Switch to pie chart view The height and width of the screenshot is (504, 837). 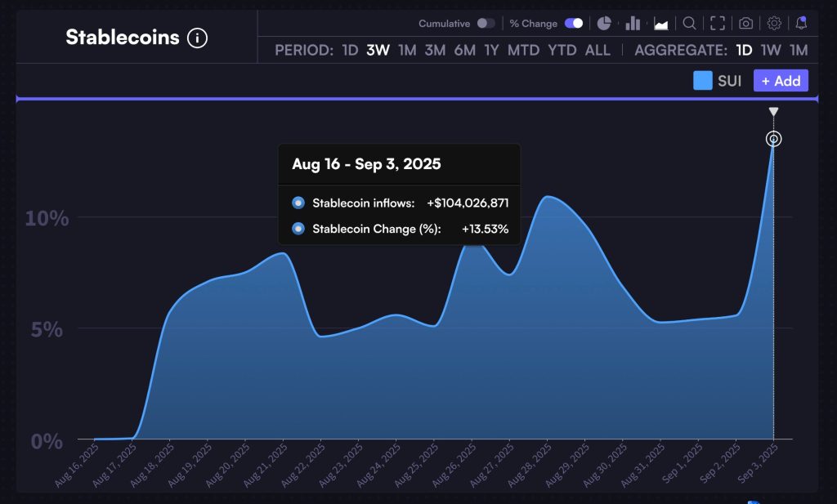[x=604, y=24]
